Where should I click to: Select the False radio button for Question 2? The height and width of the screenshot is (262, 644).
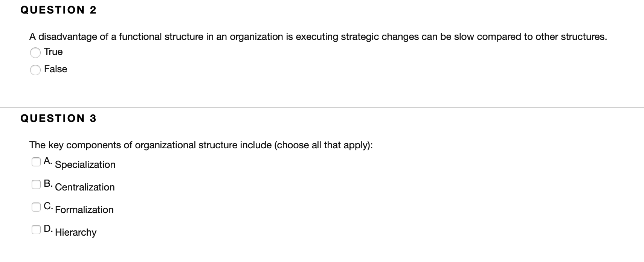(x=35, y=70)
